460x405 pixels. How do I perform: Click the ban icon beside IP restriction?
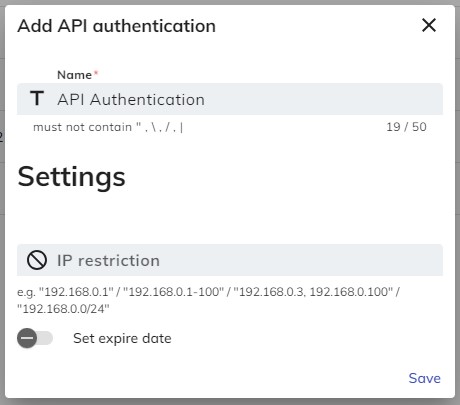tap(37, 260)
